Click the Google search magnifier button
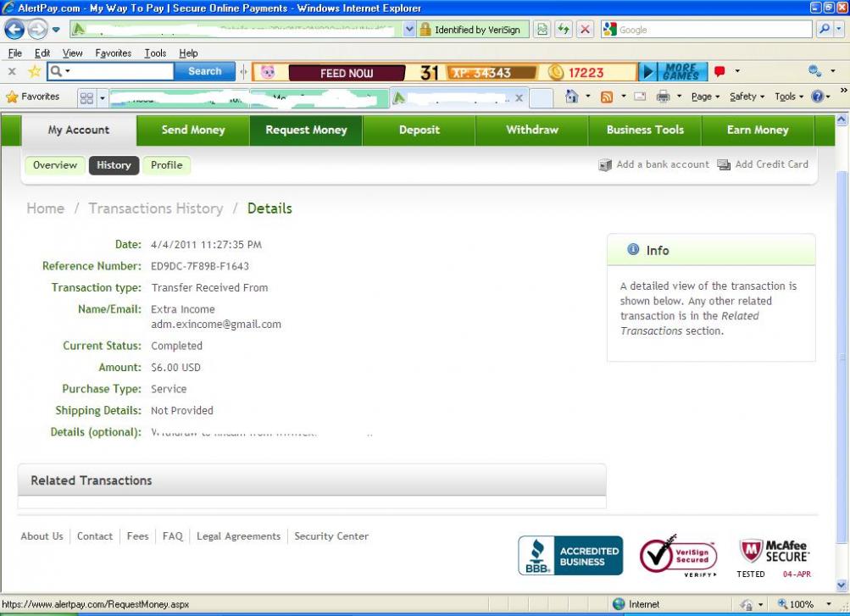 (x=825, y=30)
